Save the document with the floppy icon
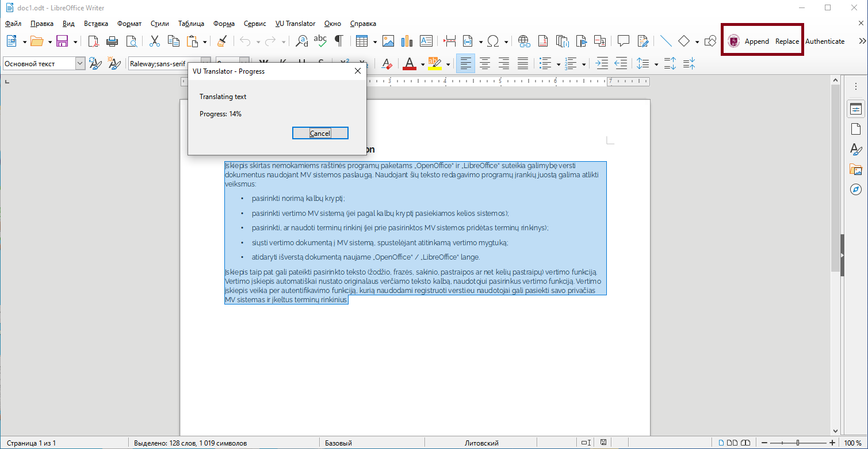 (x=62, y=41)
